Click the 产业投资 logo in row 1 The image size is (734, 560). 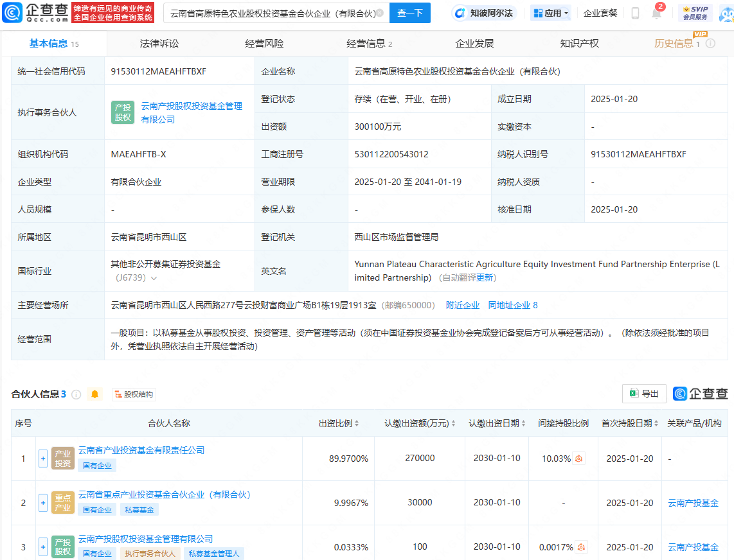click(63, 459)
